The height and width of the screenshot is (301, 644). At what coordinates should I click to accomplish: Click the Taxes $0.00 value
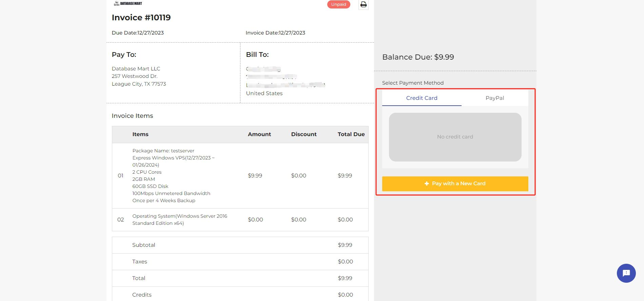345,262
